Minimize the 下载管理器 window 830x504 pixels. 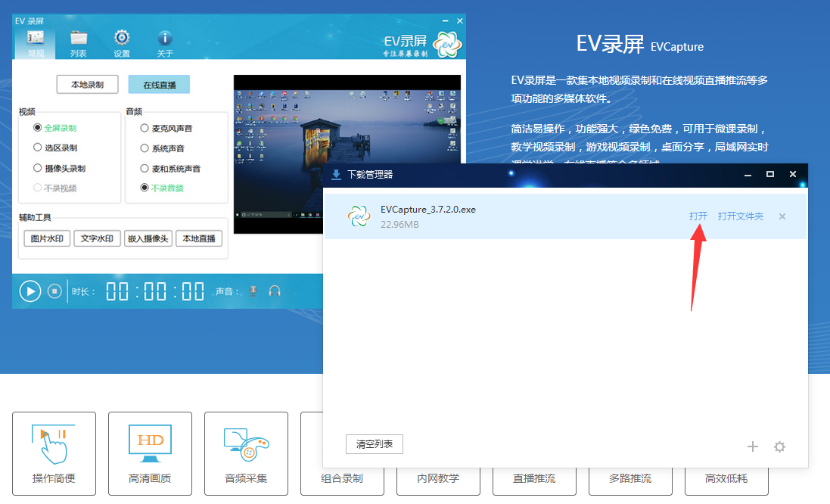tap(748, 174)
